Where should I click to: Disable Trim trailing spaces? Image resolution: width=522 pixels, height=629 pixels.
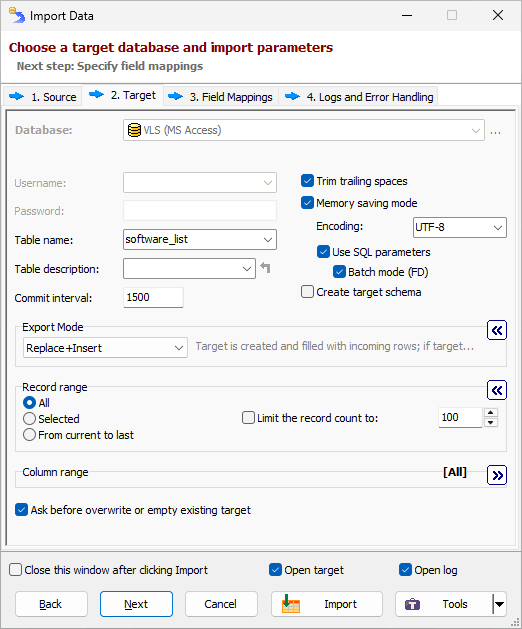307,181
